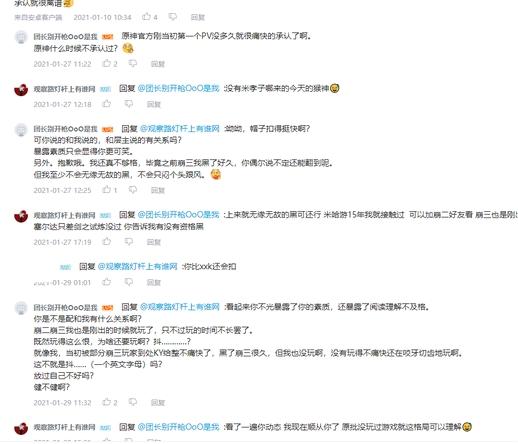Open username on the 2021-01-29 11:32 comment
The image size is (518, 444).
tap(65, 307)
